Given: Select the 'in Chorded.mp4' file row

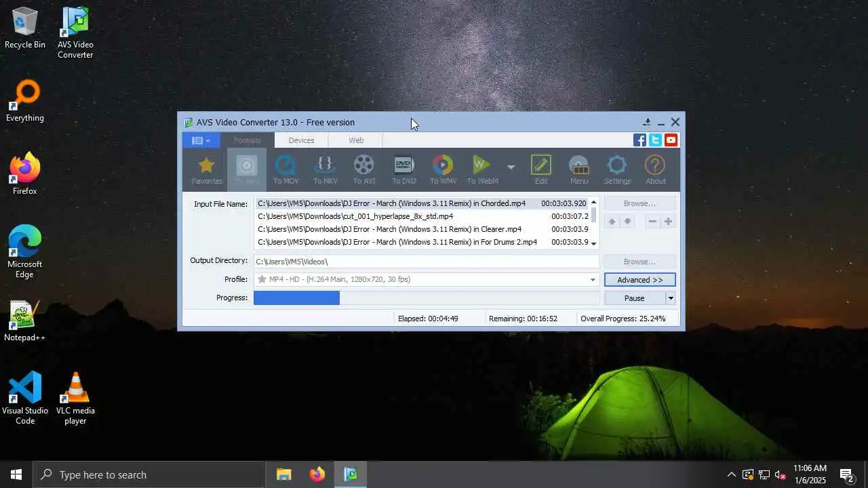Looking at the screenshot, I should pos(422,203).
